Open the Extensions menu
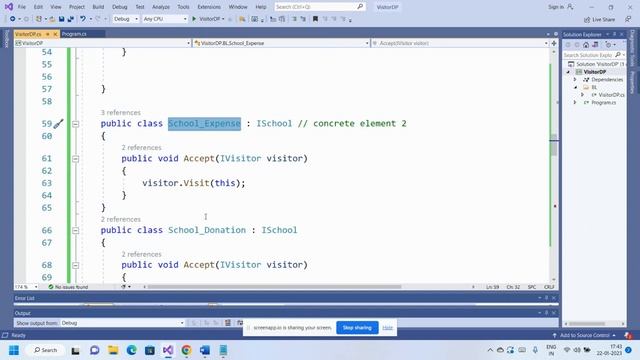The image size is (640, 360). [x=209, y=7]
